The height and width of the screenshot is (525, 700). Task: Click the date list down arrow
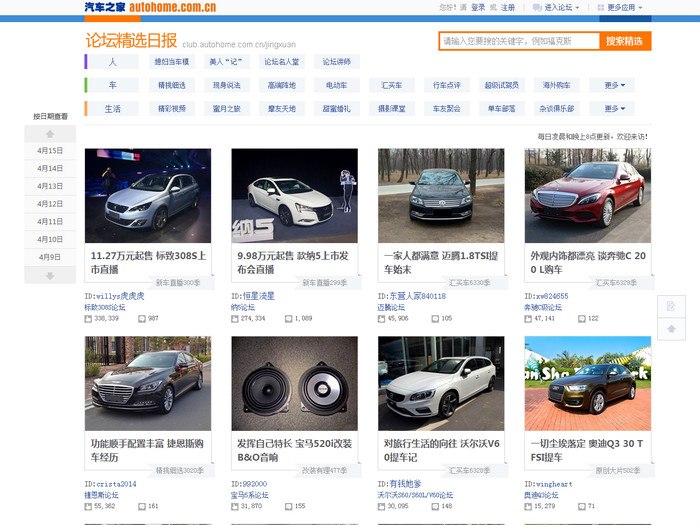click(50, 275)
